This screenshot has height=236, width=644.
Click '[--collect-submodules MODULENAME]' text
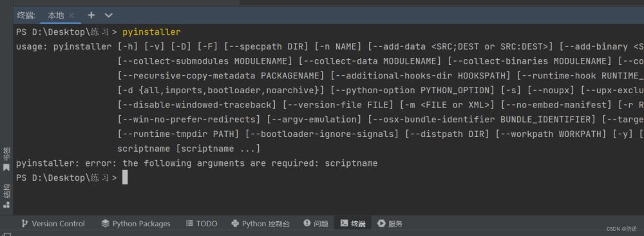tap(205, 61)
